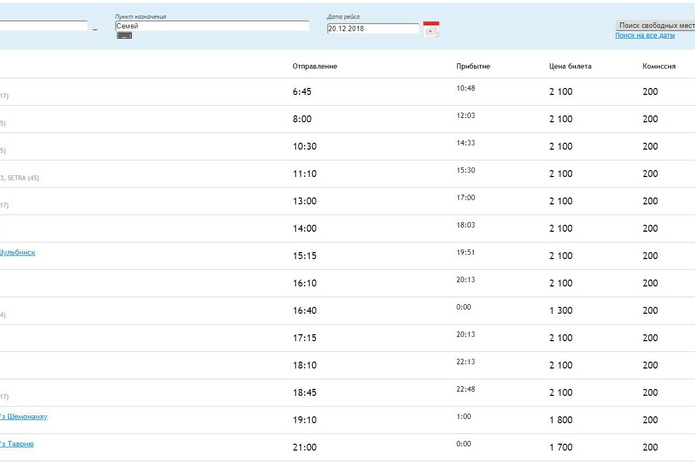Viewport: 695px width, 464px height.
Task: Select the 14:00 departure time
Action: pyautogui.click(x=305, y=229)
